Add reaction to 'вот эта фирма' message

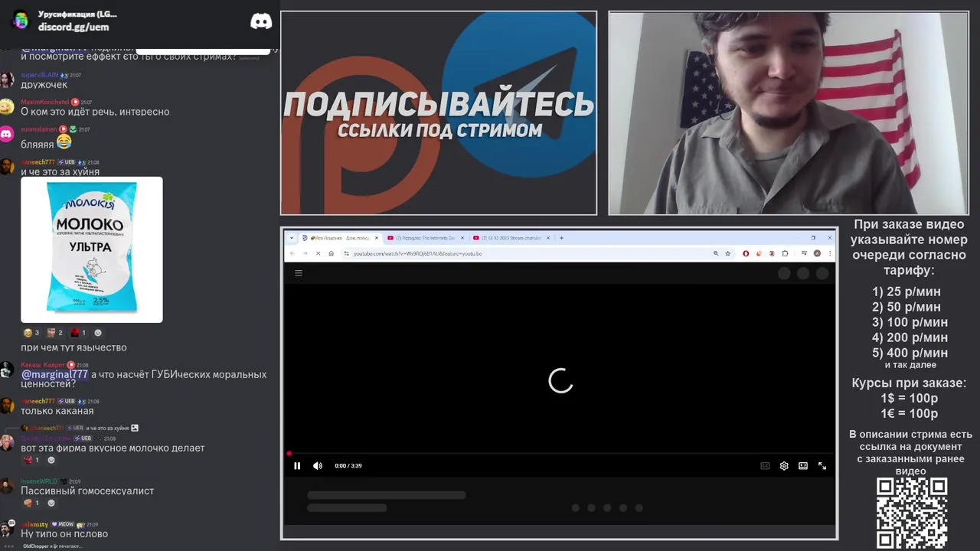(x=51, y=460)
